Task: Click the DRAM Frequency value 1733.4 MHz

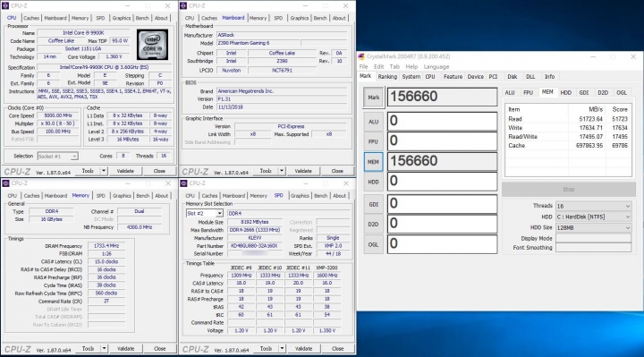Action: coord(106,246)
